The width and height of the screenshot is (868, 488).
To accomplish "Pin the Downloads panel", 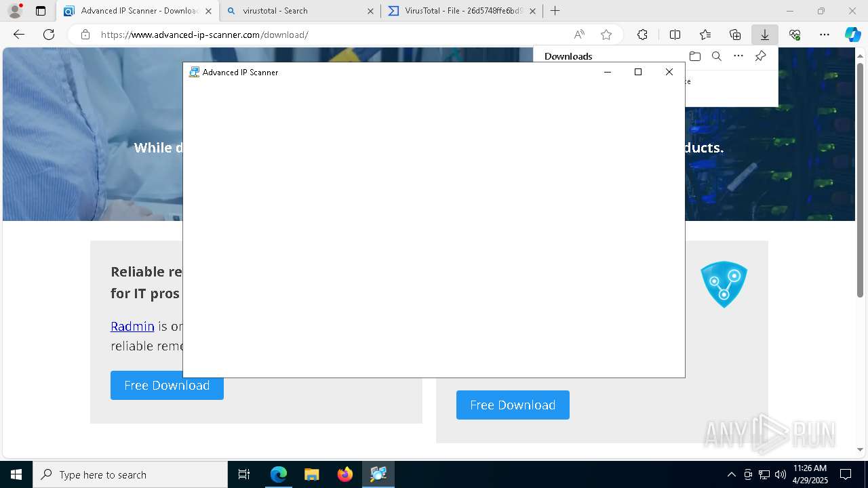I will click(x=760, y=56).
